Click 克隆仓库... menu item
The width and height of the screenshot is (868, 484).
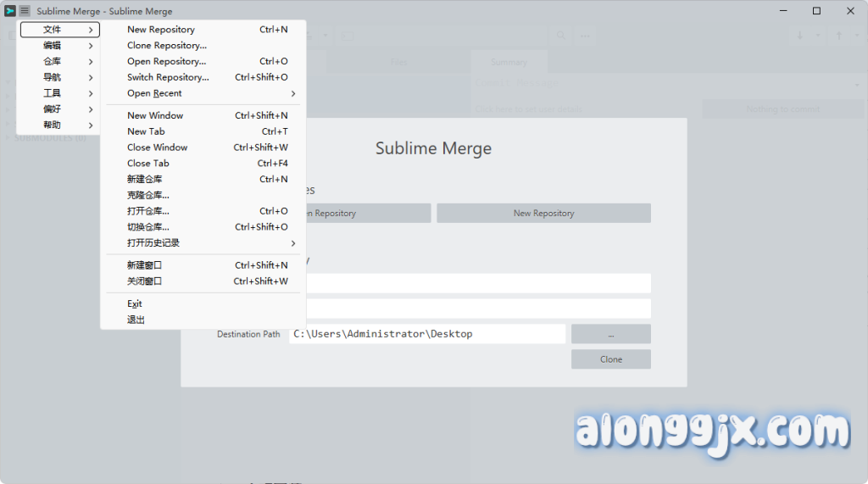pos(148,195)
